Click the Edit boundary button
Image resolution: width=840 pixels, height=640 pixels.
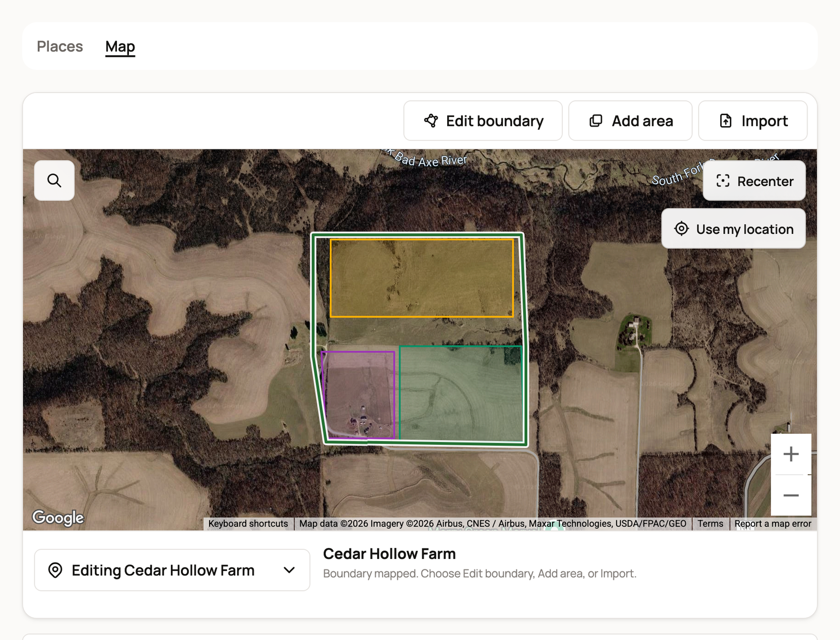click(x=483, y=121)
